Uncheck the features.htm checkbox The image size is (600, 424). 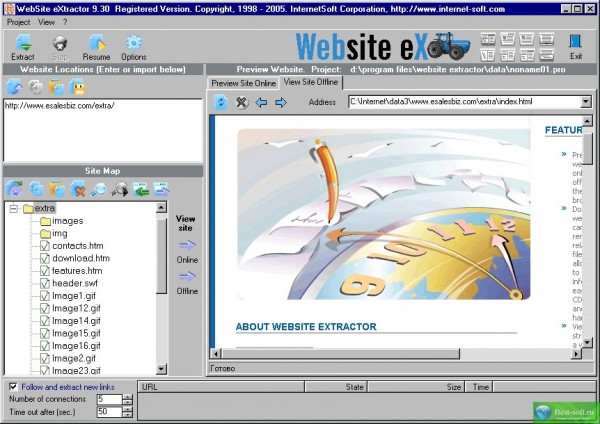click(45, 271)
